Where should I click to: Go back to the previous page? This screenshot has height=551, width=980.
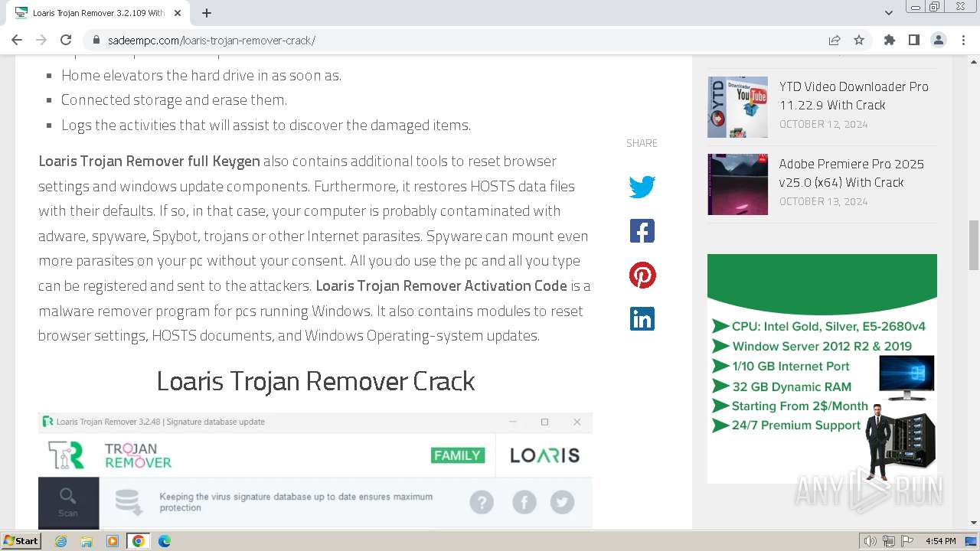(17, 40)
